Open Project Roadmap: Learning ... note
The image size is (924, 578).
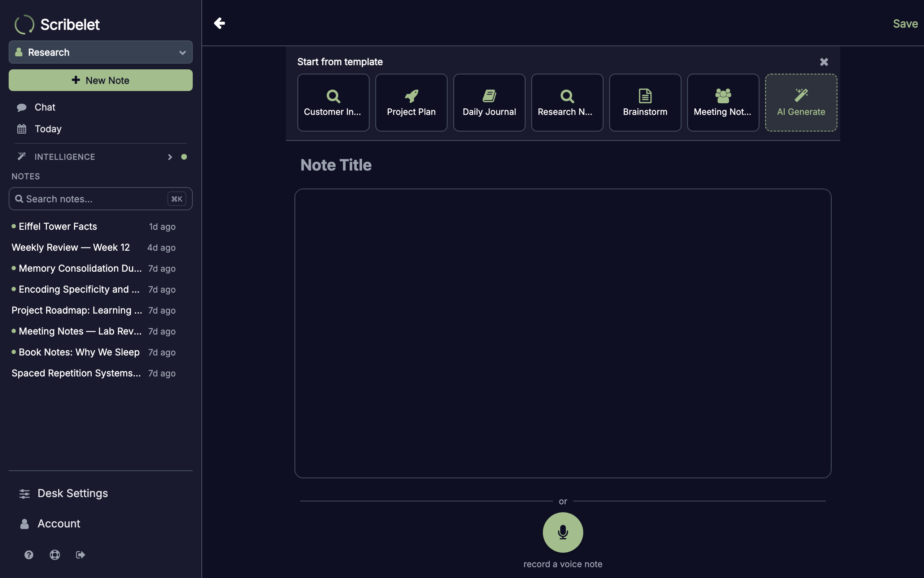point(93,310)
